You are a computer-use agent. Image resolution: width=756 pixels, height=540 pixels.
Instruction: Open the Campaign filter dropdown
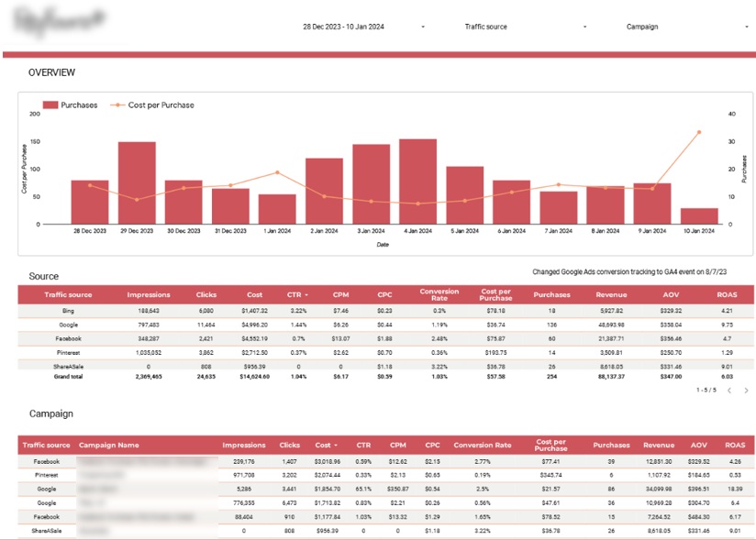point(644,27)
